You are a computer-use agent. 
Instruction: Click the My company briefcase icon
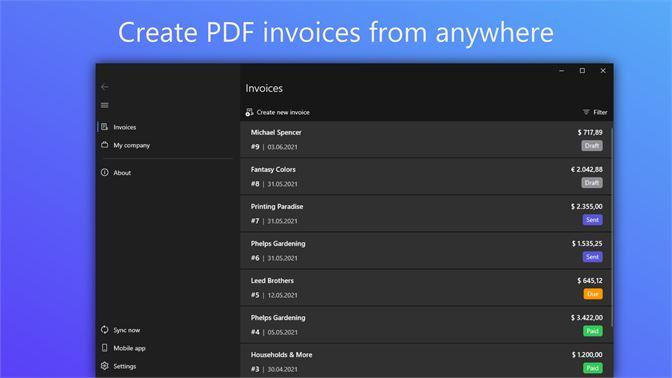tap(105, 145)
